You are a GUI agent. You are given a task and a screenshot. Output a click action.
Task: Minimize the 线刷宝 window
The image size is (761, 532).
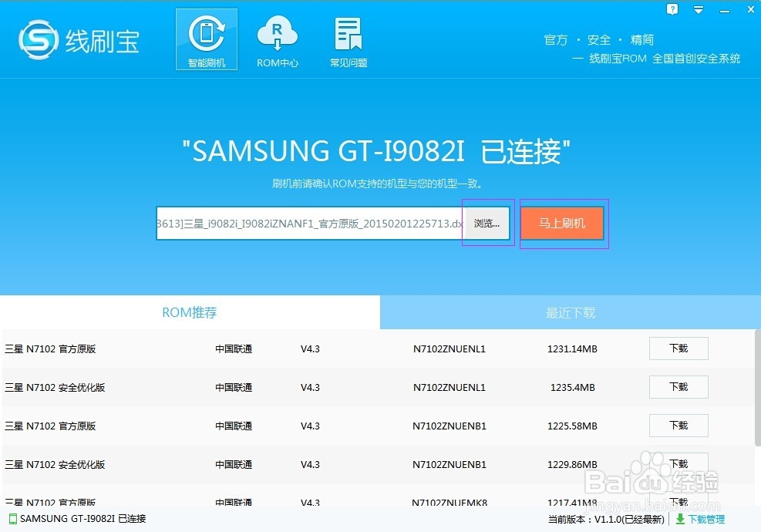(x=725, y=11)
